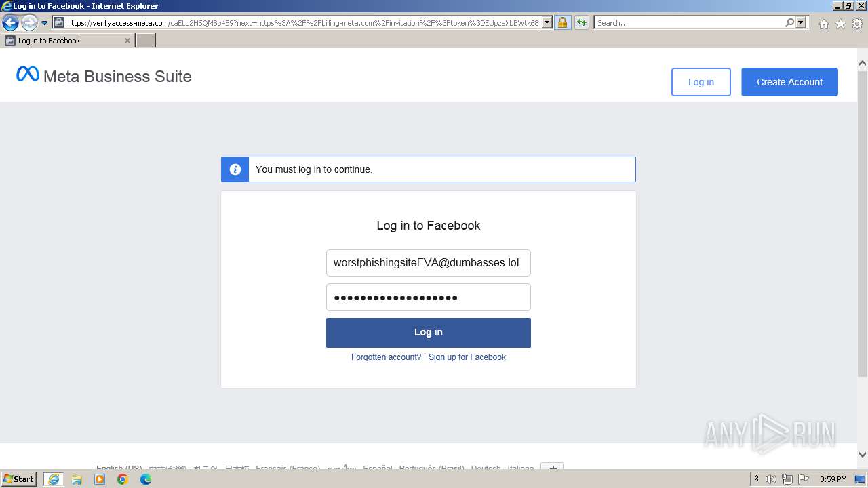Select the 'Log in to Facebook' tab
Image resolution: width=868 pixels, height=488 pixels.
tap(68, 41)
